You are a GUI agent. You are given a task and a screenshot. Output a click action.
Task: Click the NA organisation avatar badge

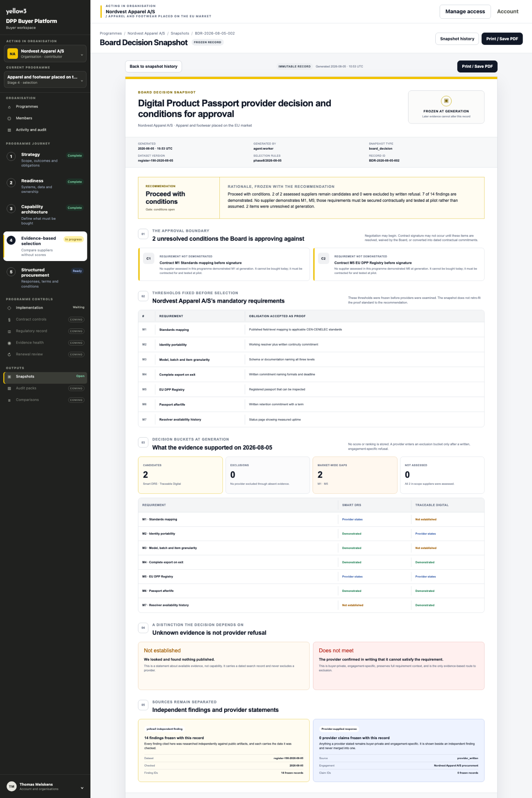click(x=13, y=54)
